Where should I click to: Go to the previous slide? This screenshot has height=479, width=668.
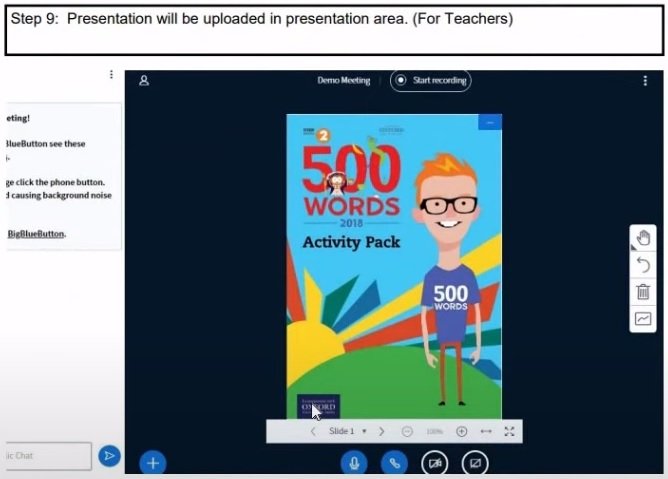point(313,431)
